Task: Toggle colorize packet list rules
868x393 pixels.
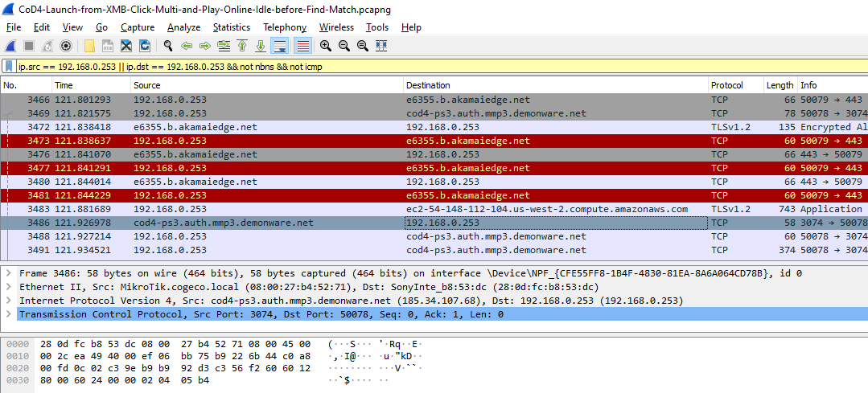Action: tap(302, 47)
